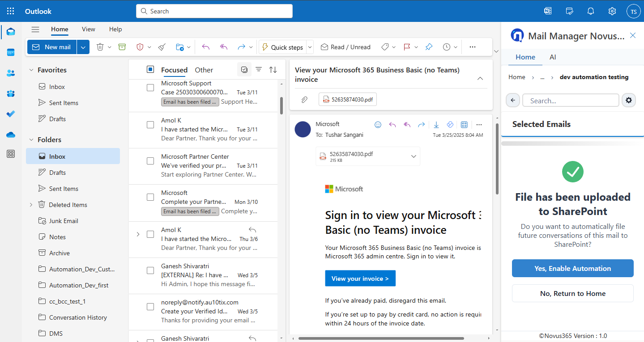Click the Outlook search box
The height and width of the screenshot is (342, 644).
[x=214, y=11]
